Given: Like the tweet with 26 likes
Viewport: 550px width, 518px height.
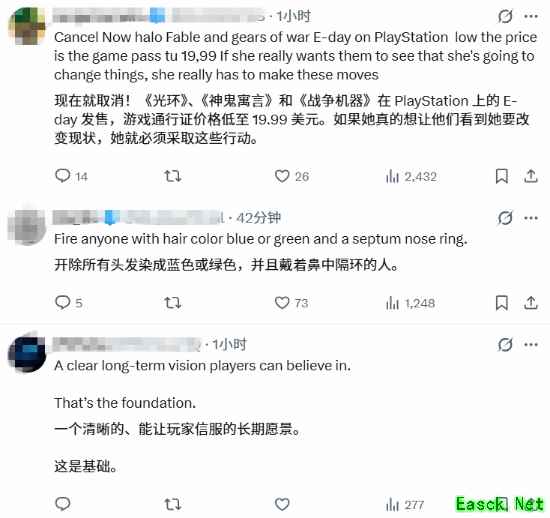Looking at the screenshot, I should pos(282,176).
